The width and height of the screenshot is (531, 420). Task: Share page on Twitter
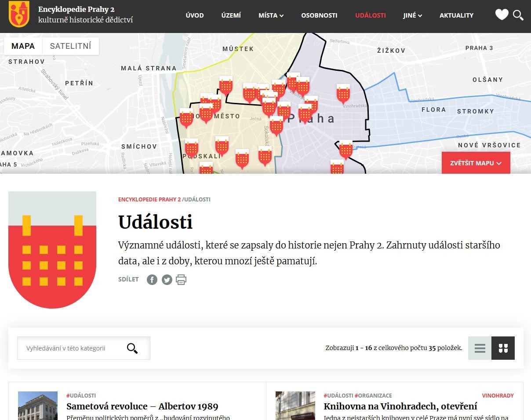(x=167, y=280)
